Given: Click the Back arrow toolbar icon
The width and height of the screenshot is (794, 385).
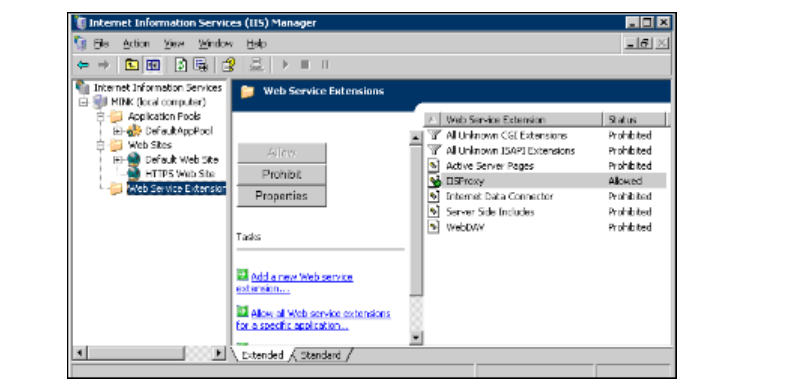Looking at the screenshot, I should point(83,65).
